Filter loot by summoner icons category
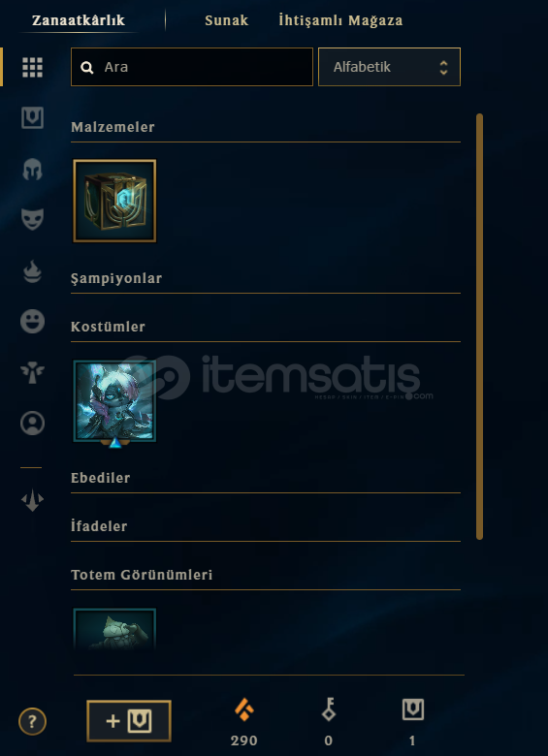This screenshot has height=756, width=548. [32, 424]
